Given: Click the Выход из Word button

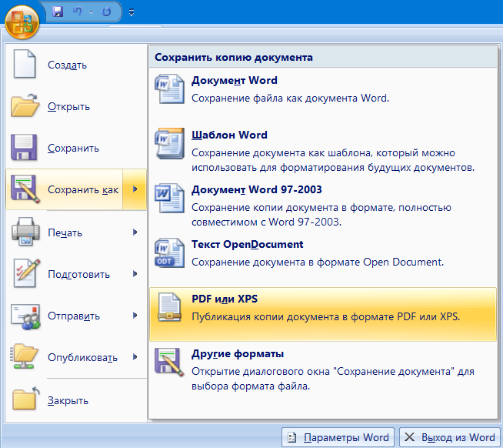Looking at the screenshot, I should [x=450, y=437].
